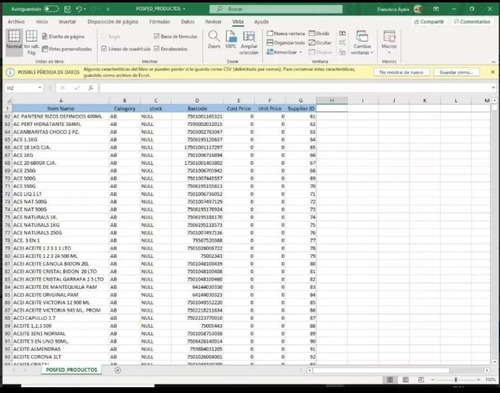
Task: Select the POSFED_PRODUCTOS sheet tab
Action: (72, 370)
